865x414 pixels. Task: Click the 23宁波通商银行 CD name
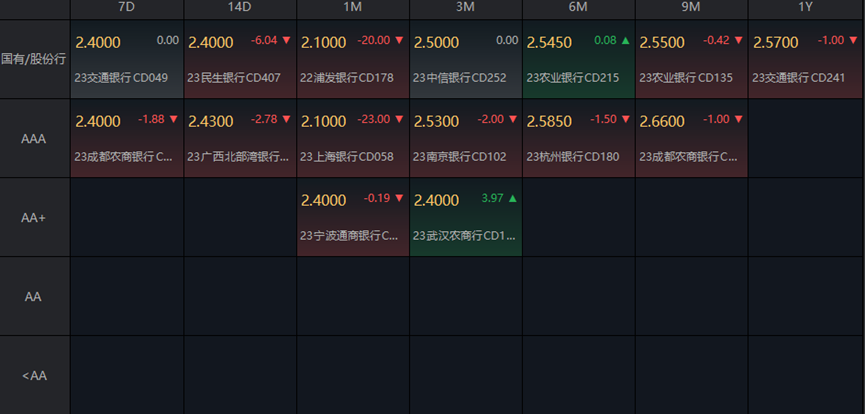(349, 236)
